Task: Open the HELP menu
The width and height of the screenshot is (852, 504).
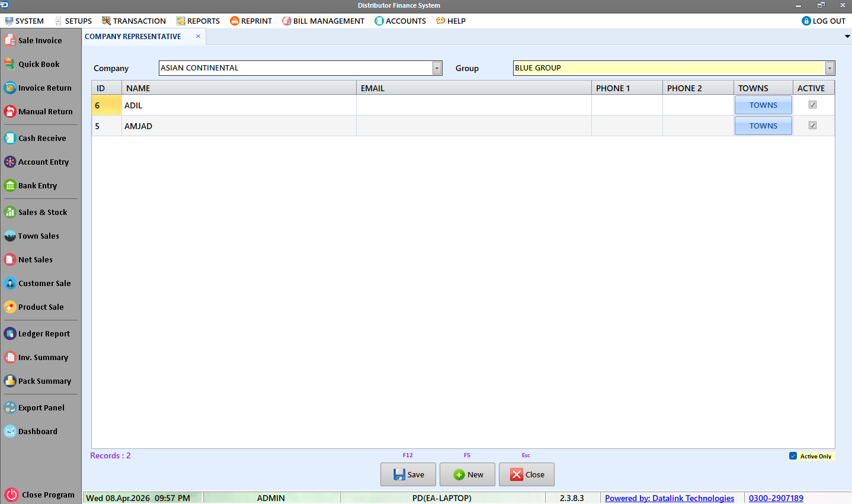Action: (451, 21)
